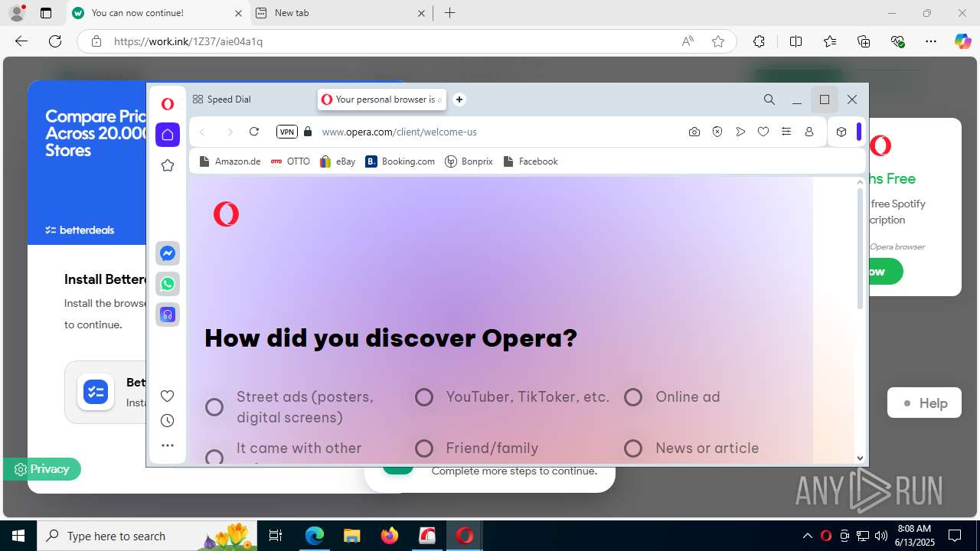The width and height of the screenshot is (980, 551).
Task: Click the Opera page scrollbar down arrow
Action: [x=860, y=458]
